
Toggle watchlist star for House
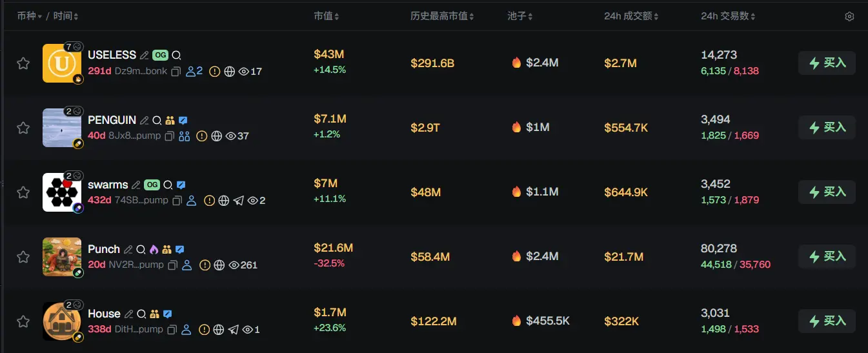click(23, 321)
